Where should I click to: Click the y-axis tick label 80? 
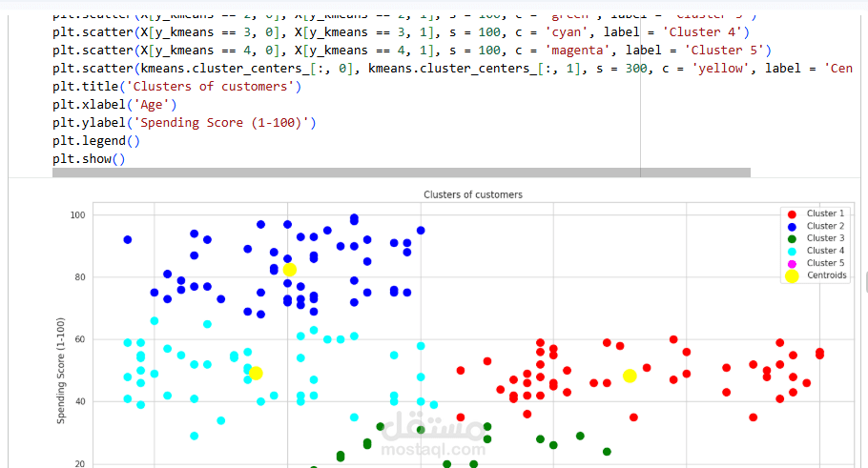pyautogui.click(x=80, y=277)
